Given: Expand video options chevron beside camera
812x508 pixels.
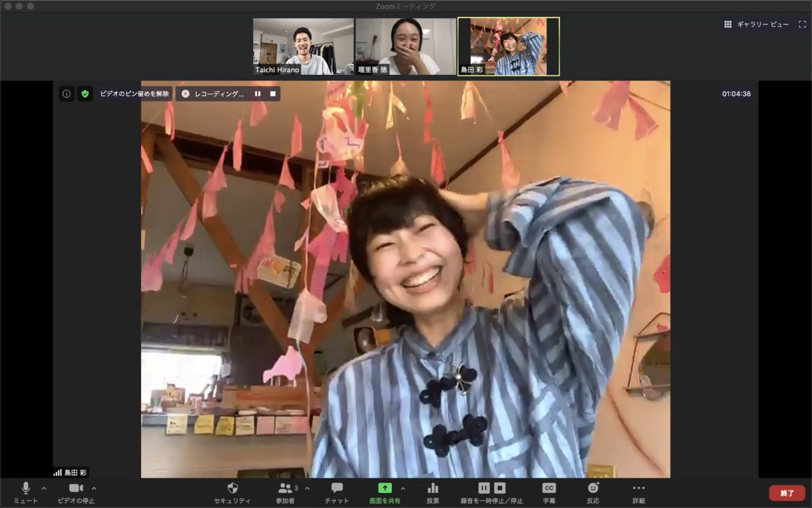Looking at the screenshot, I should (94, 488).
